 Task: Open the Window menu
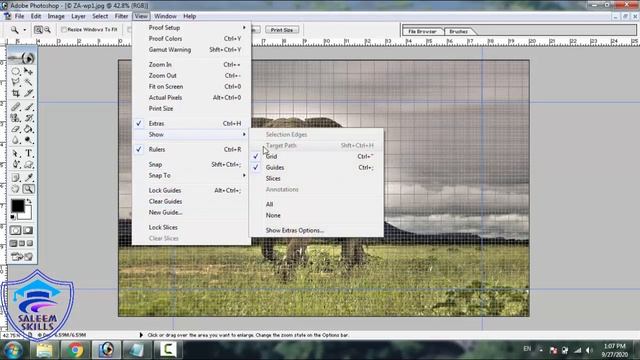tap(165, 16)
